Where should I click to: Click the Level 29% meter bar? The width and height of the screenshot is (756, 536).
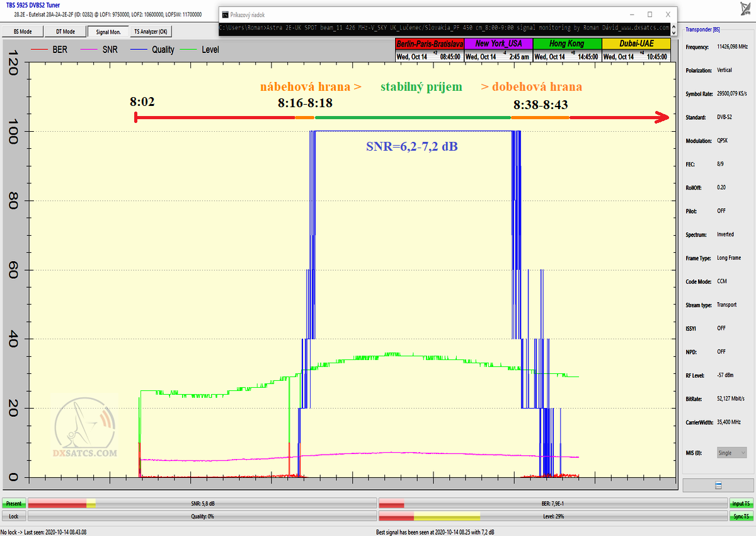point(553,516)
